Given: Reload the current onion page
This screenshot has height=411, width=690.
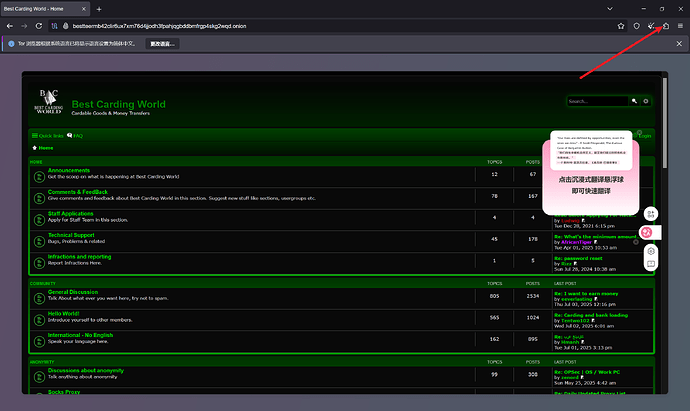Looking at the screenshot, I should 39,26.
